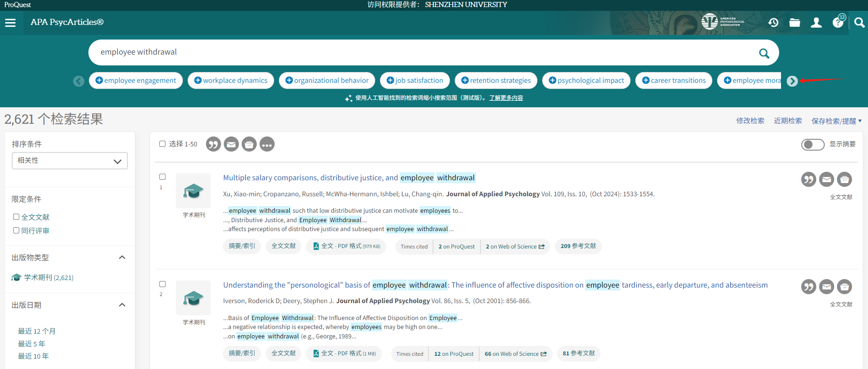Open 摘要/索引 tab of first result

click(242, 246)
